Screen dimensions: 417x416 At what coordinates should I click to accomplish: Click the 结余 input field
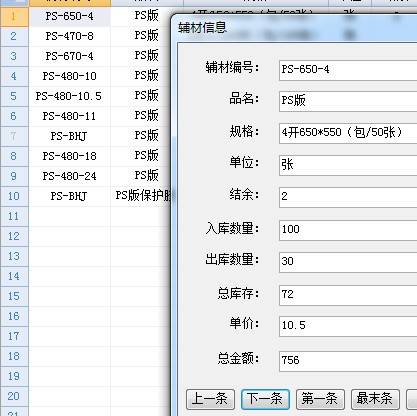coord(348,197)
